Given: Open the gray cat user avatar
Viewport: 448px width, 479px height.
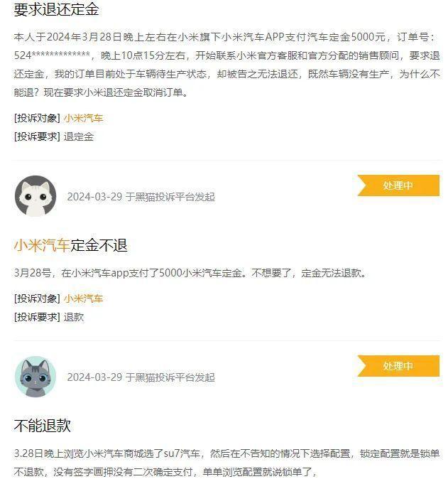Looking at the screenshot, I should pyautogui.click(x=35, y=377).
